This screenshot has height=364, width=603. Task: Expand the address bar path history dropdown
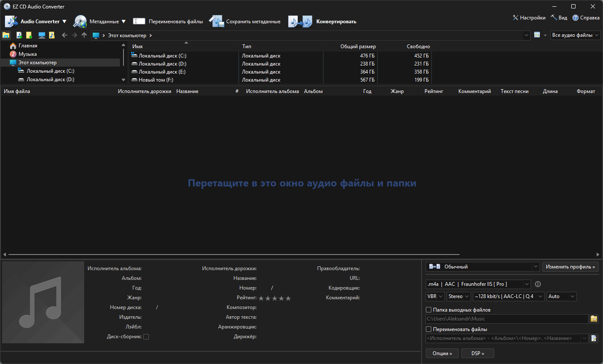click(526, 36)
